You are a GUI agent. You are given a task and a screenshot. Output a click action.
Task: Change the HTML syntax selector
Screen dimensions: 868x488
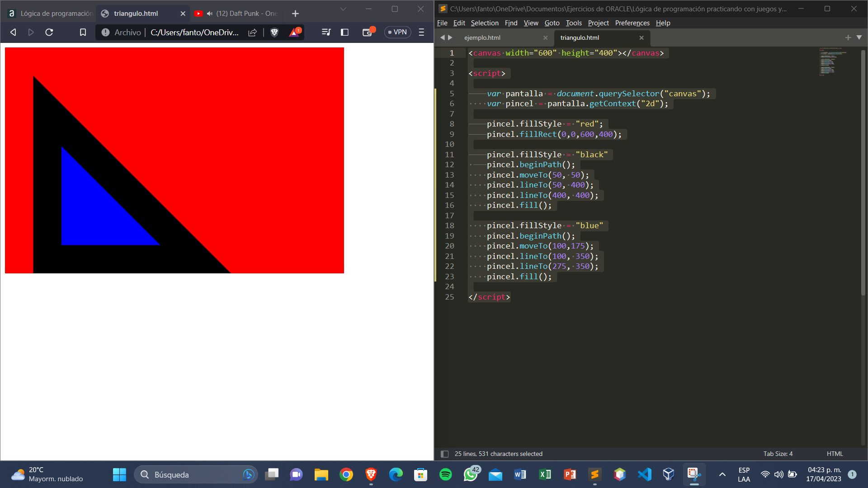pyautogui.click(x=835, y=454)
